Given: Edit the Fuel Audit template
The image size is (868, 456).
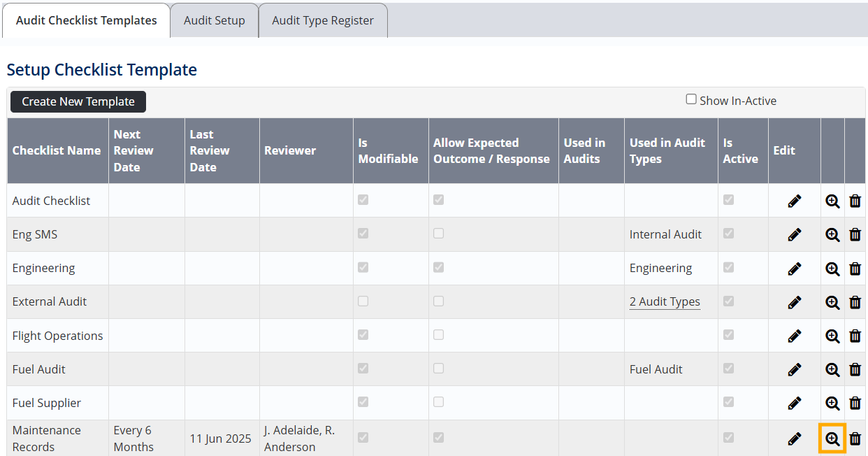Looking at the screenshot, I should pos(794,369).
